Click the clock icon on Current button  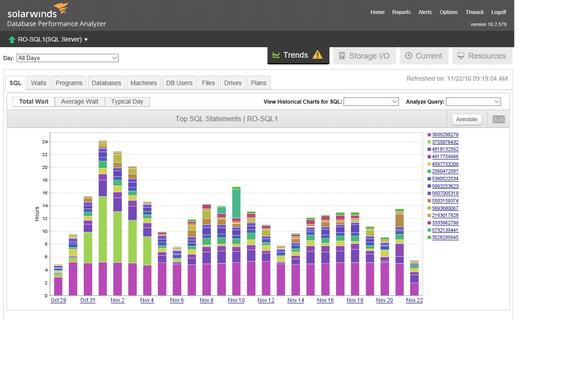coord(408,56)
